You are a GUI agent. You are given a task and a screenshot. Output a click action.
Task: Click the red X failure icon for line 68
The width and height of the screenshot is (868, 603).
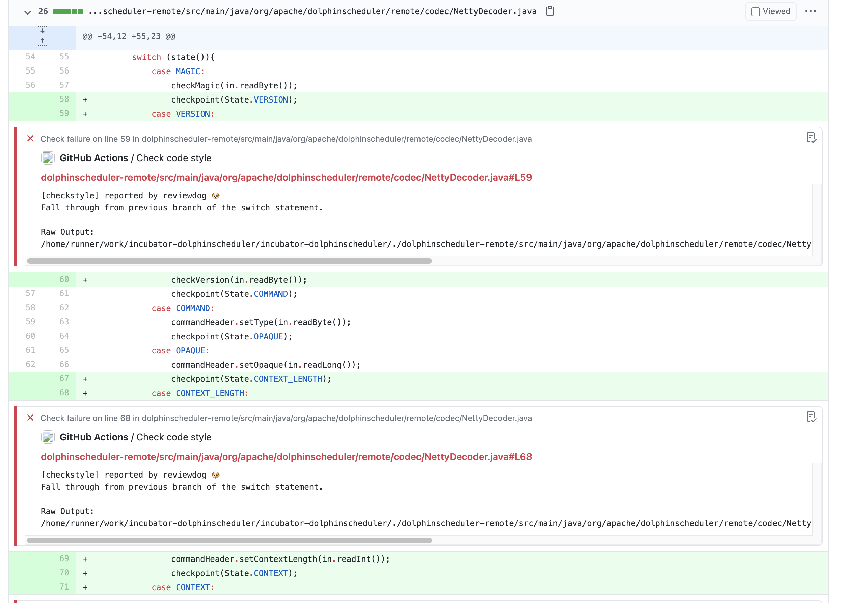tap(30, 418)
